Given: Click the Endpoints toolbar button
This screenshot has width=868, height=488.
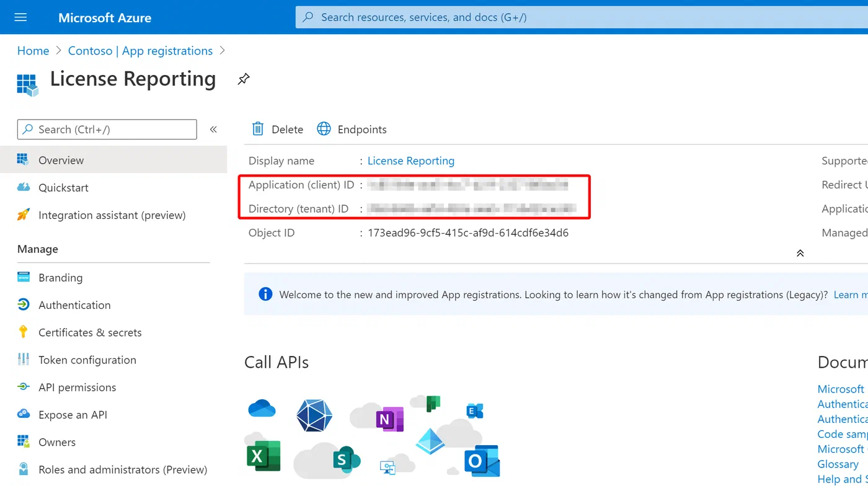Looking at the screenshot, I should click(352, 129).
